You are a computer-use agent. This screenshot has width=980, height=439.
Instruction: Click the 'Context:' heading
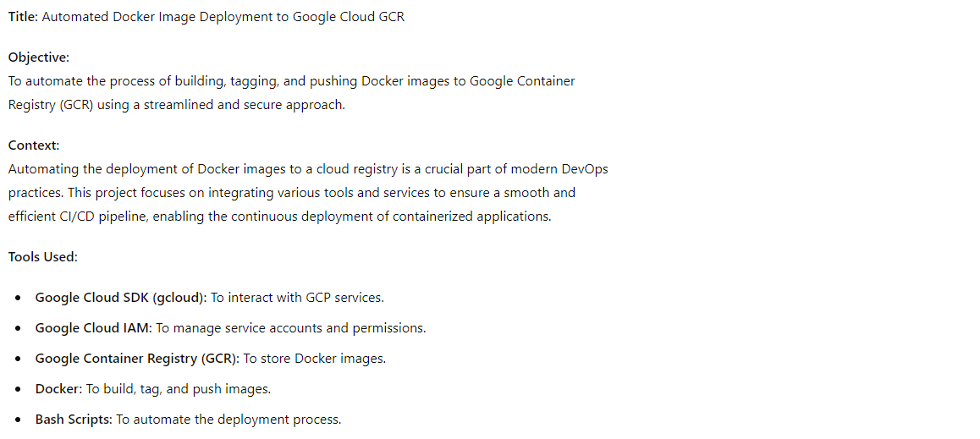(x=34, y=145)
